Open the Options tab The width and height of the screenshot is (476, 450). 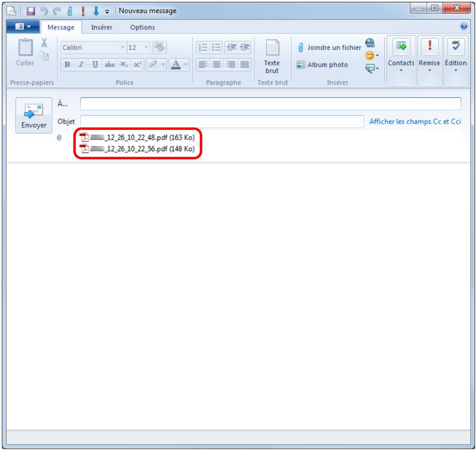[x=142, y=27]
